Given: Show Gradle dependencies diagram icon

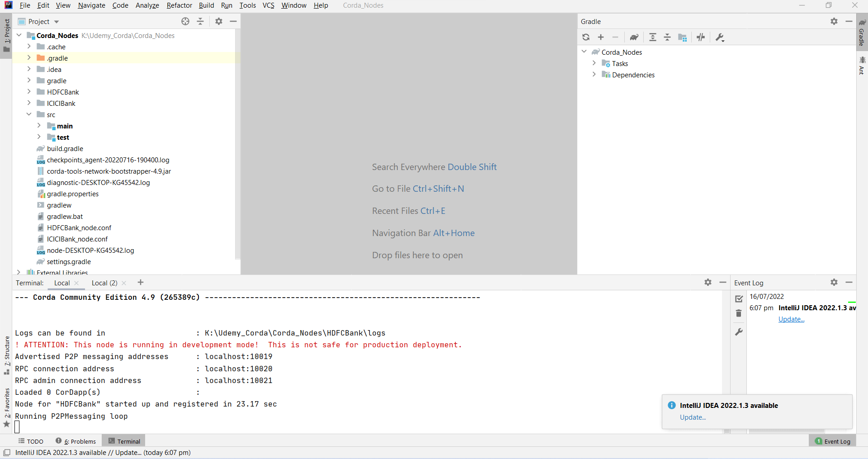Looking at the screenshot, I should [683, 37].
